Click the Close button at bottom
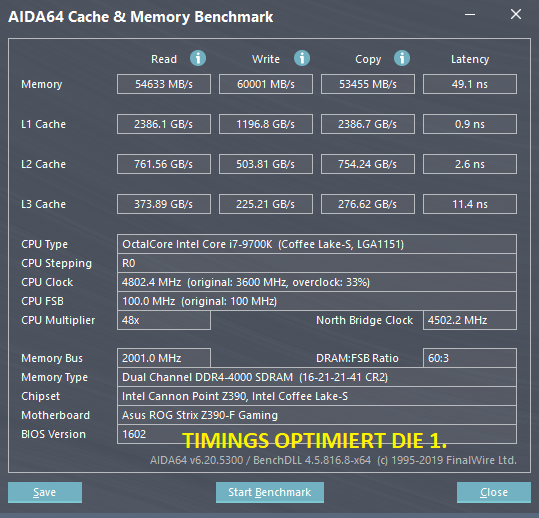Image resolution: width=539 pixels, height=518 pixels. point(494,492)
